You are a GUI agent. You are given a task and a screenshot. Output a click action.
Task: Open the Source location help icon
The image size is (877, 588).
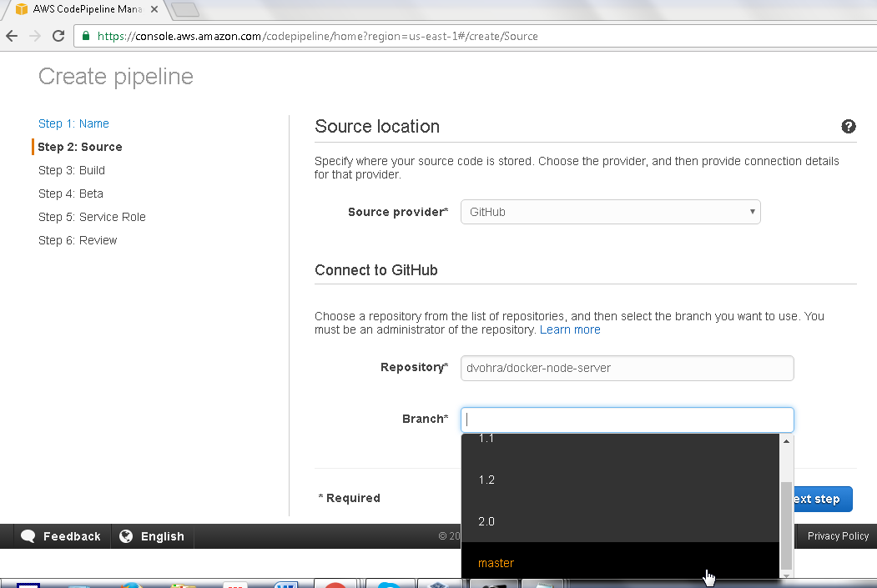(848, 126)
